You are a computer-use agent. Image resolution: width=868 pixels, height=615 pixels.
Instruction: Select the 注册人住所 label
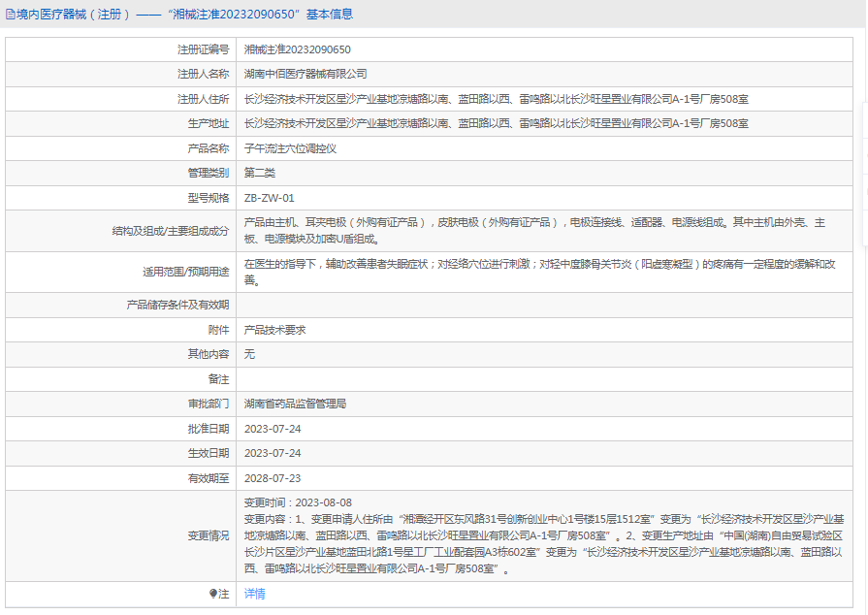203,99
